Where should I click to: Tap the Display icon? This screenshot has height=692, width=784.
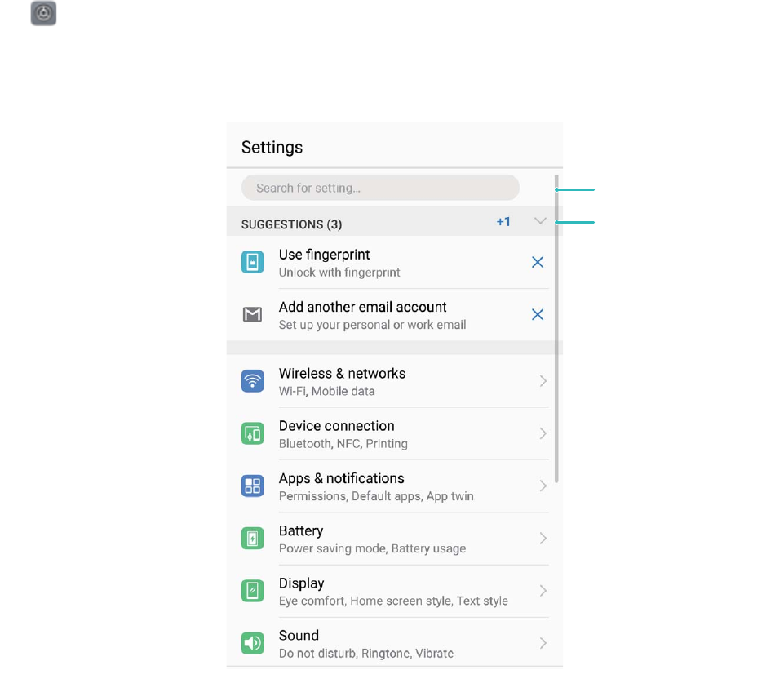pos(253,591)
